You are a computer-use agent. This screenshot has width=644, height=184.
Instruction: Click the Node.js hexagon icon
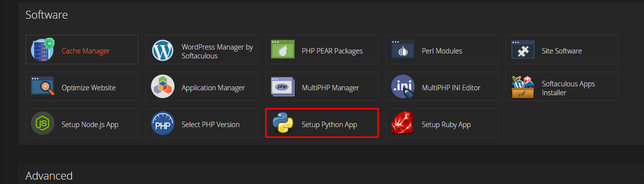coord(43,124)
